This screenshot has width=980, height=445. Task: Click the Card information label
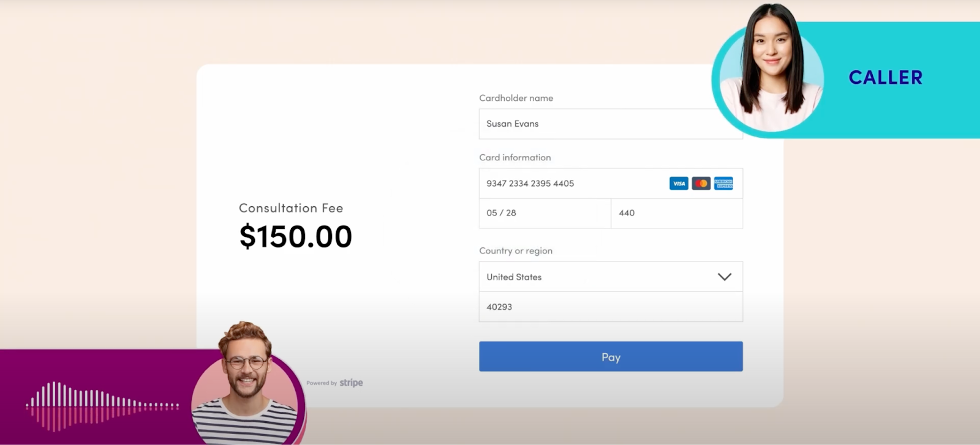(515, 157)
